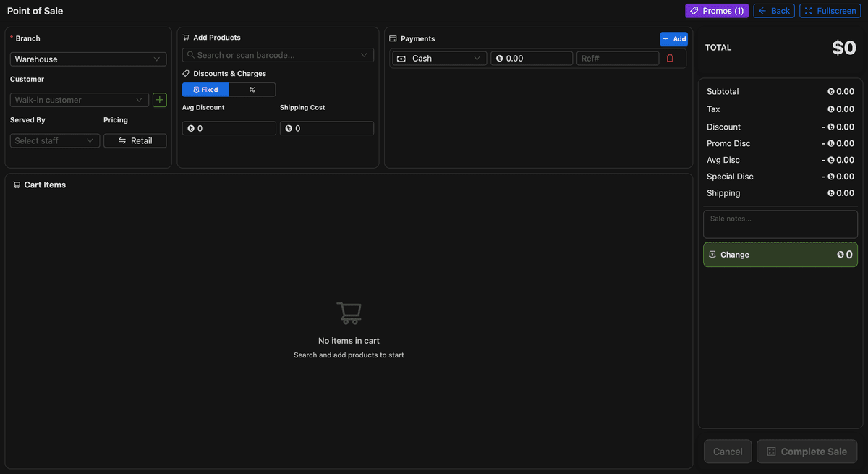Select the search magnifier icon
This screenshot has height=474, width=868.
click(x=190, y=55)
